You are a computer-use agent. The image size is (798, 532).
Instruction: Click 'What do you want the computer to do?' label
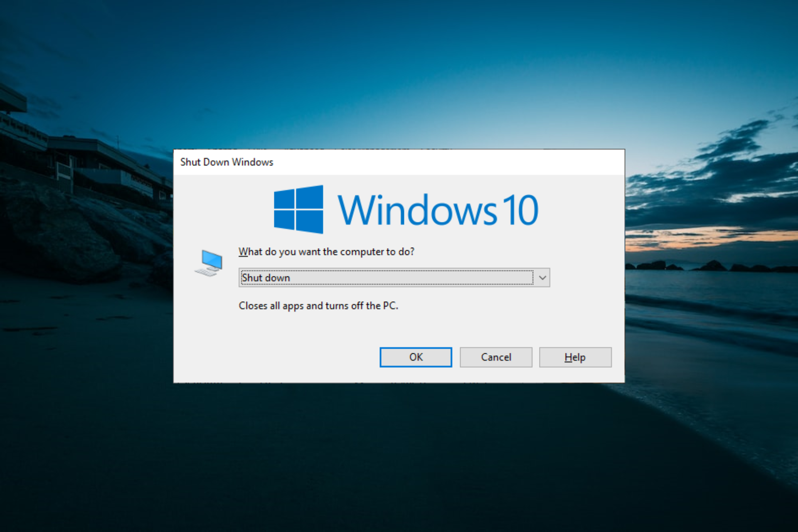(326, 252)
